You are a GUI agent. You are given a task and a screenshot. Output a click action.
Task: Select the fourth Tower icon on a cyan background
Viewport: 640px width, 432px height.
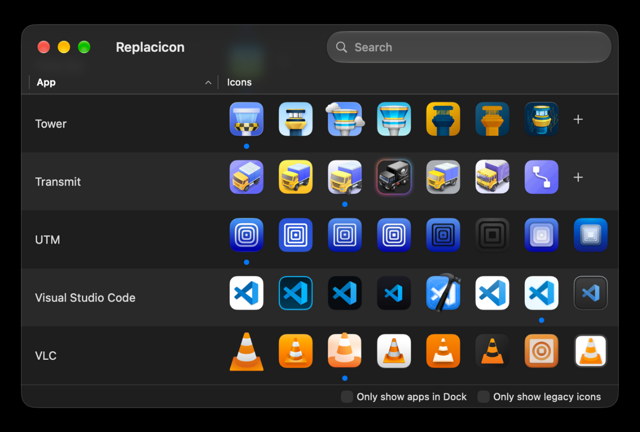coord(394,119)
